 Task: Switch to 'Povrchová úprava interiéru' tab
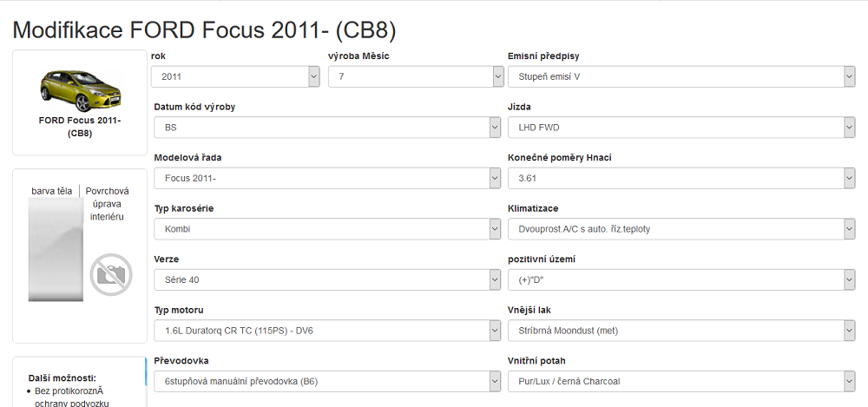[107, 203]
